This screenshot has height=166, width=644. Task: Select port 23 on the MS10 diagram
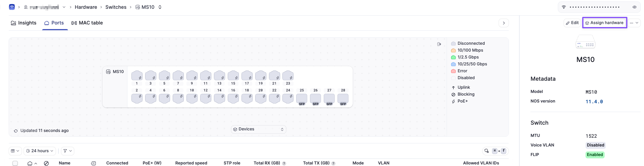(288, 76)
